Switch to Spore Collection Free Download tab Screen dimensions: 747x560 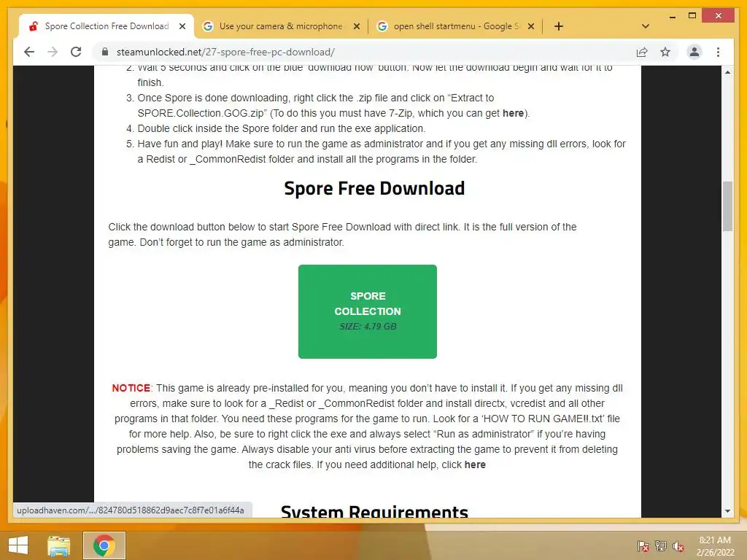tap(107, 26)
